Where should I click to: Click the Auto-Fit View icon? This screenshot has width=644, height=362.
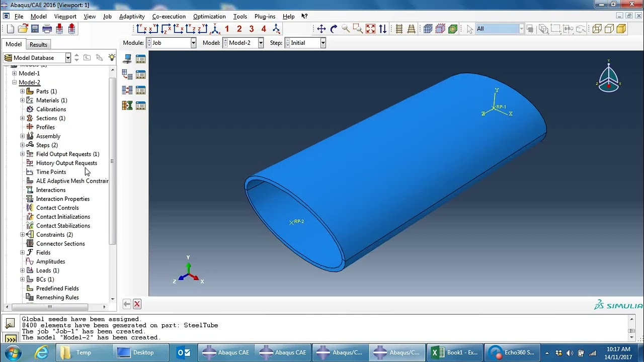point(370,29)
